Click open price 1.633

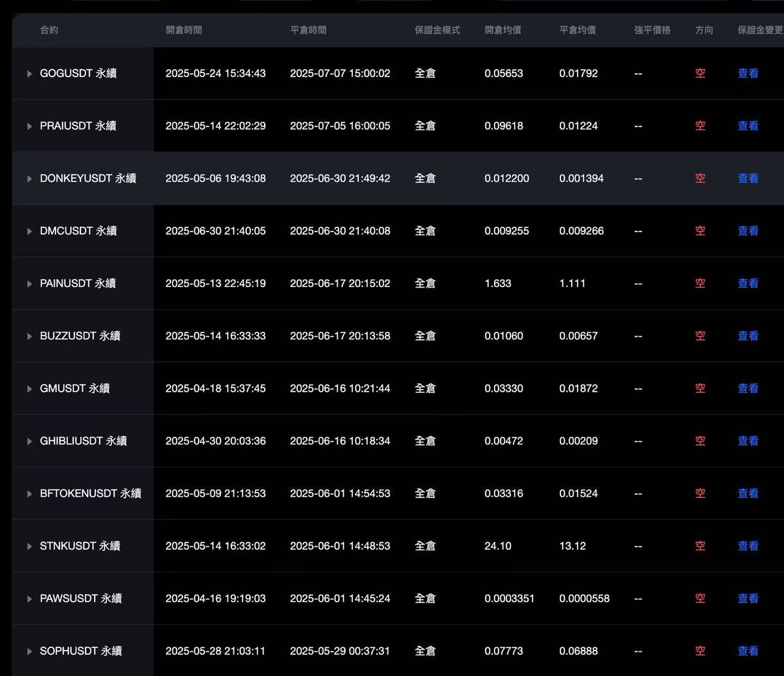498,283
